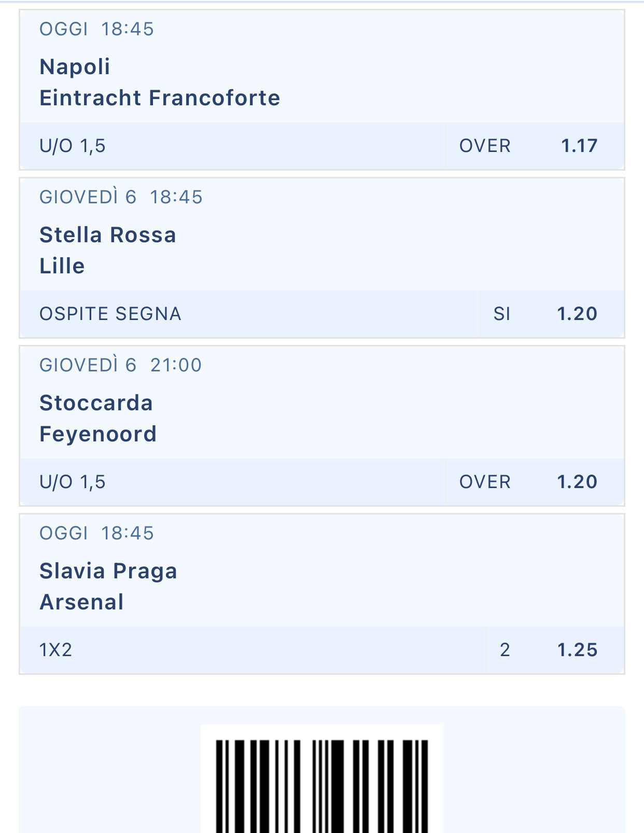Click the OSPITE SEGNA market label
This screenshot has height=833, width=644.
110,314
